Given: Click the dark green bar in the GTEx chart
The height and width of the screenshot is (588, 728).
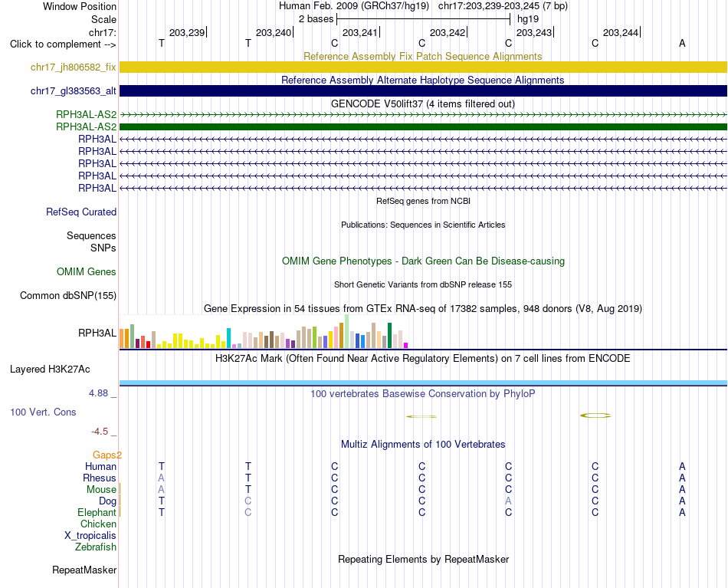Looking at the screenshot, I should pos(389,335).
